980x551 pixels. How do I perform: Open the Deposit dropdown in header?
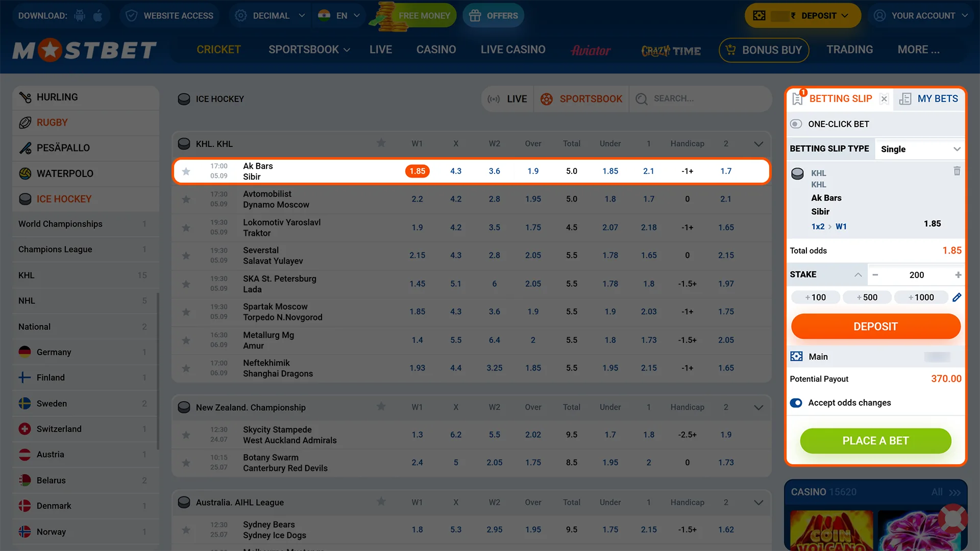click(803, 15)
